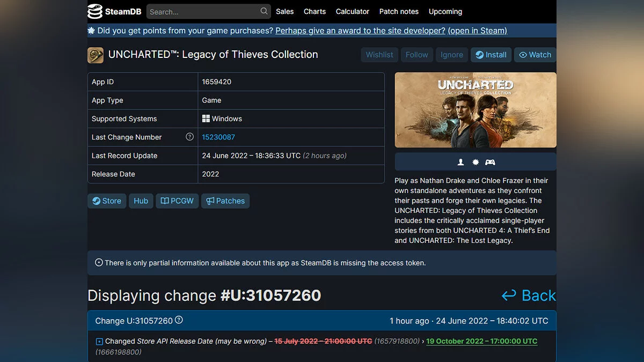Image resolution: width=644 pixels, height=362 pixels.
Task: Open the Upcoming page
Action: [445, 11]
